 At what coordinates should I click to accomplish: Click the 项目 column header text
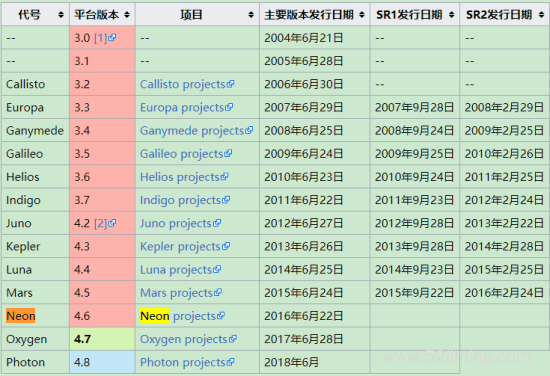[x=191, y=15]
